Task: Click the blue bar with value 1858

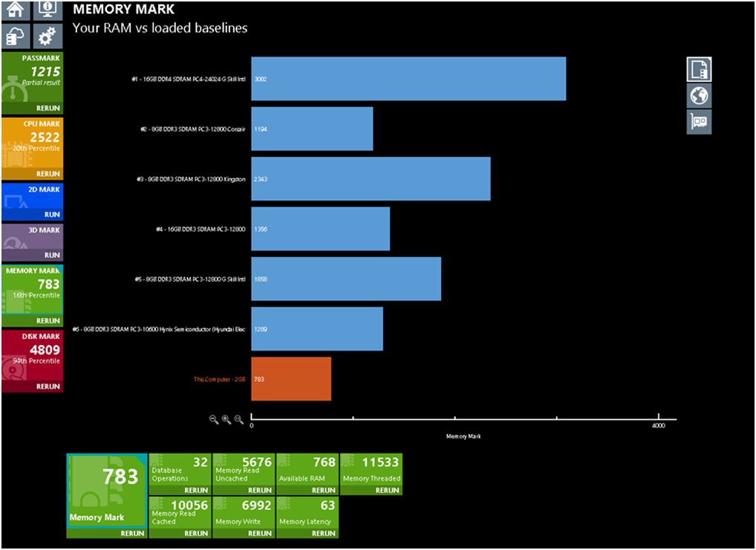Action: tap(346, 279)
